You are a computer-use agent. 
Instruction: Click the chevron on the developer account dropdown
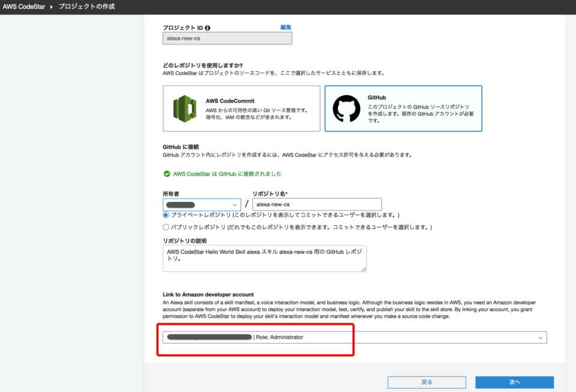point(539,337)
